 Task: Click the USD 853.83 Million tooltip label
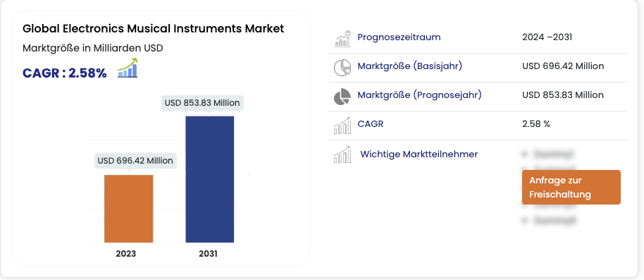(x=202, y=103)
